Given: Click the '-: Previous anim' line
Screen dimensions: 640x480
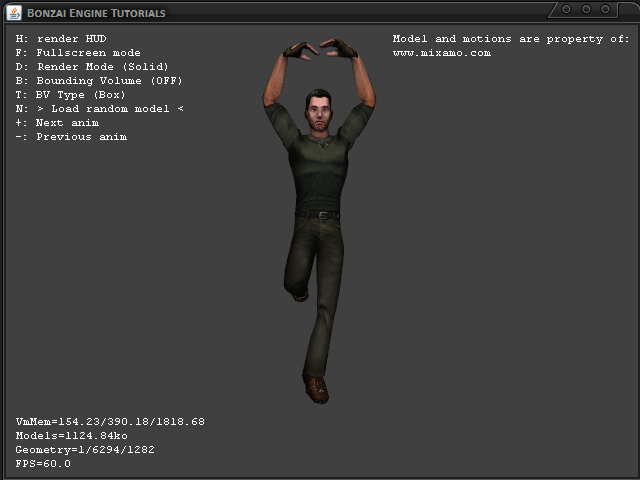Looking at the screenshot, I should 71,137.
